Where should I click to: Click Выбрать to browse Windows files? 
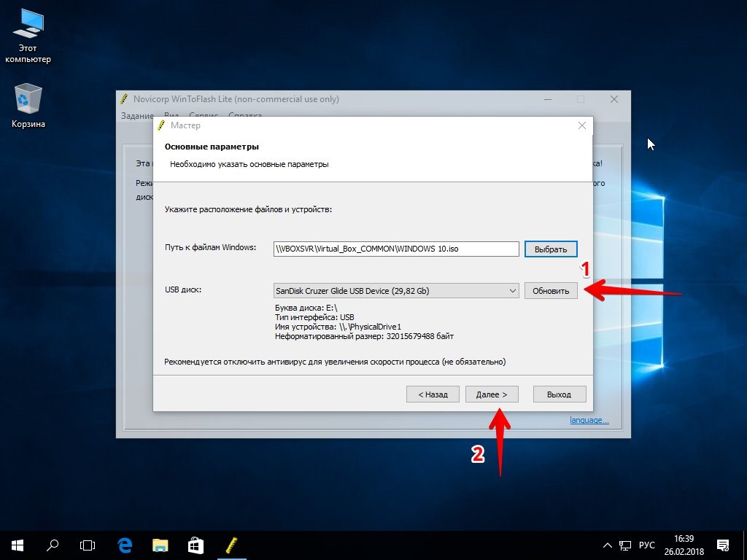pos(551,249)
